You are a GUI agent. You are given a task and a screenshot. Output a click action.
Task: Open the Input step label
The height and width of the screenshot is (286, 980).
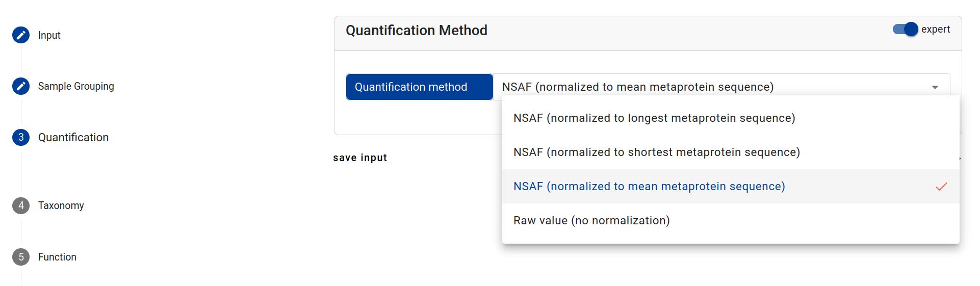click(x=49, y=35)
